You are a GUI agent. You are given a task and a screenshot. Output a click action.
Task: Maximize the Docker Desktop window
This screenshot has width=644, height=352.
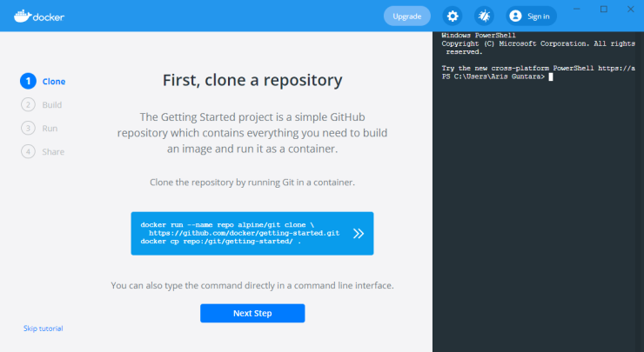(x=604, y=9)
